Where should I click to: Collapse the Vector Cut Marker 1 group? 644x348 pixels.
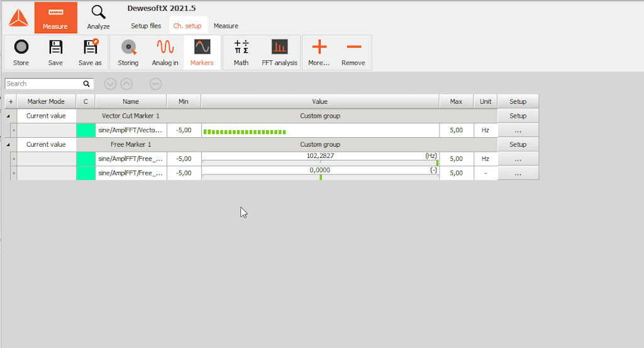tap(8, 116)
